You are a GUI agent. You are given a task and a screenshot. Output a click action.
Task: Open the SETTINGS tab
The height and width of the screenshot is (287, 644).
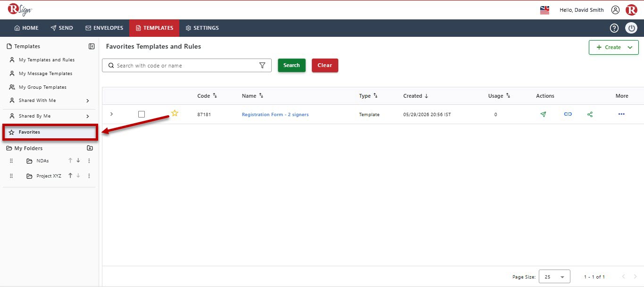[202, 28]
